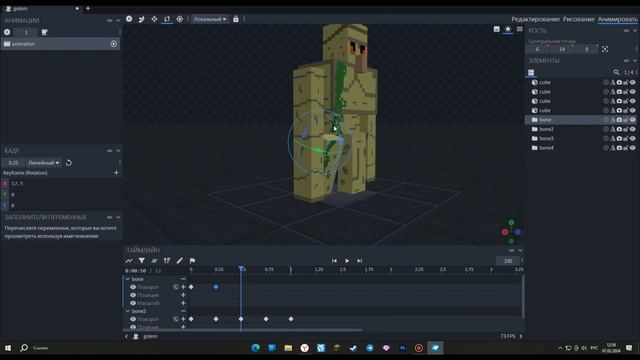Viewport: 640px width, 360px height.
Task: Switch to Рисование mode tab
Action: click(x=578, y=19)
